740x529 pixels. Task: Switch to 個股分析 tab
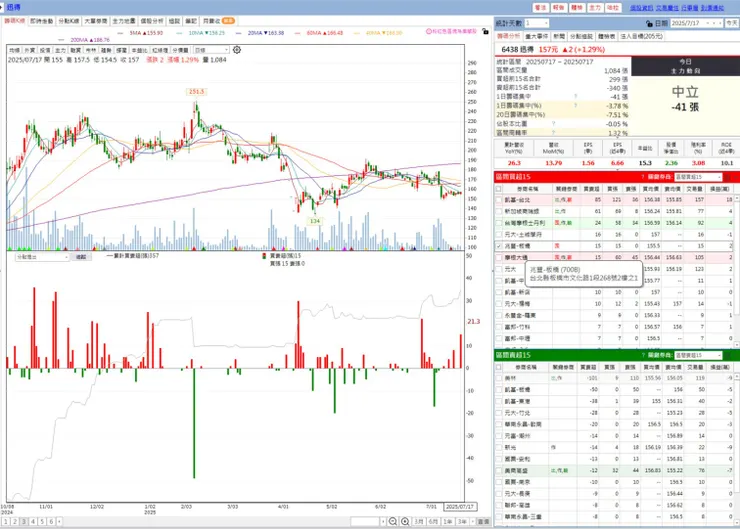(x=152, y=21)
